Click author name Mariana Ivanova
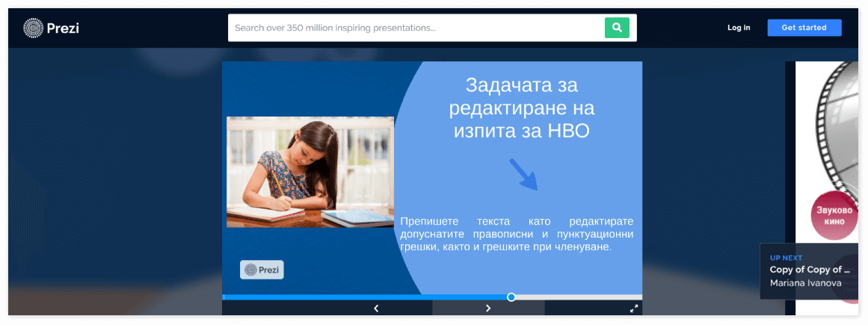 (x=805, y=283)
